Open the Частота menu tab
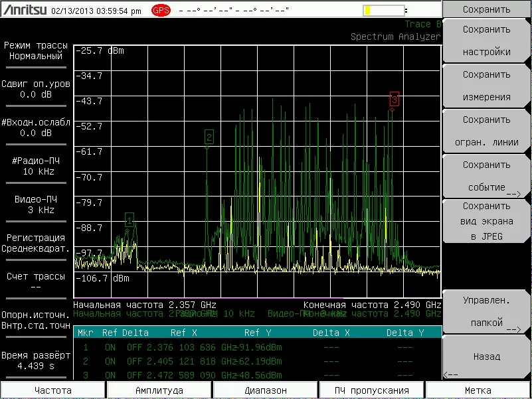The width and height of the screenshot is (532, 399). point(53,390)
